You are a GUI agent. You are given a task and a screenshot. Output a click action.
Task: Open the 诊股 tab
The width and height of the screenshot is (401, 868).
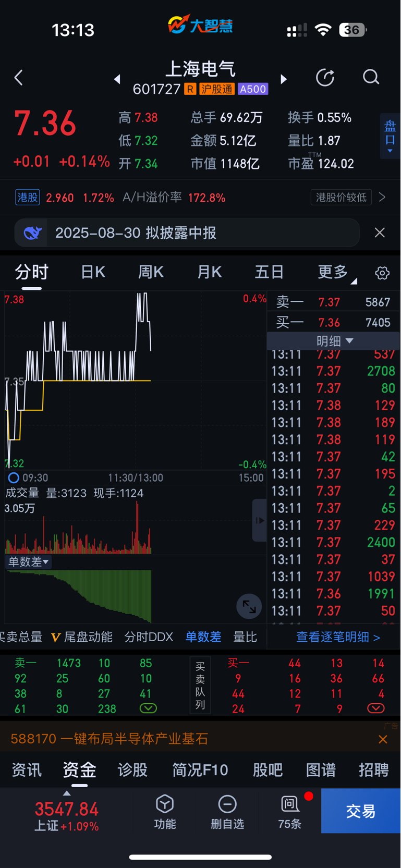[132, 770]
